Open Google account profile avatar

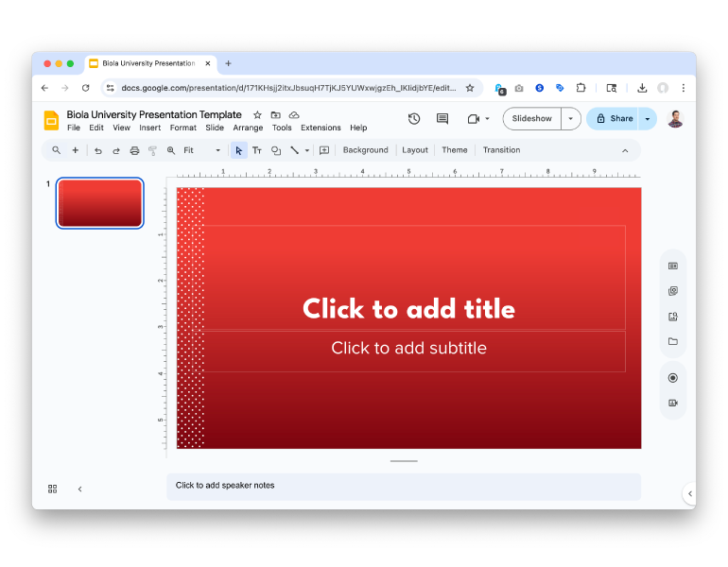pos(676,119)
